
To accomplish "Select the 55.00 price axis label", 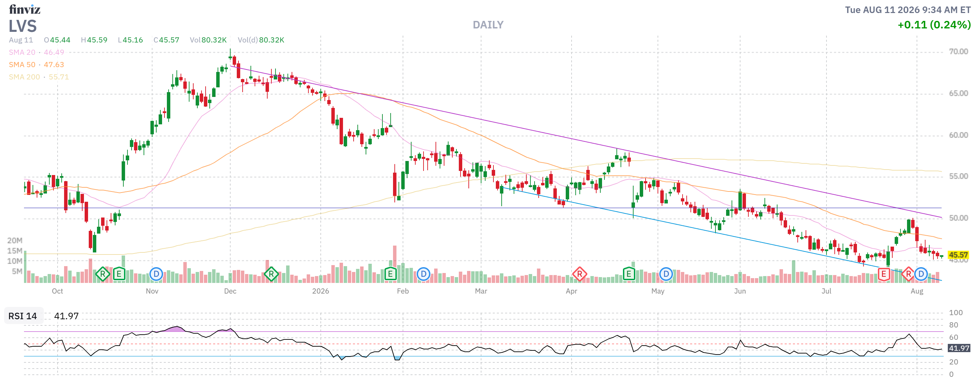I will 958,176.
